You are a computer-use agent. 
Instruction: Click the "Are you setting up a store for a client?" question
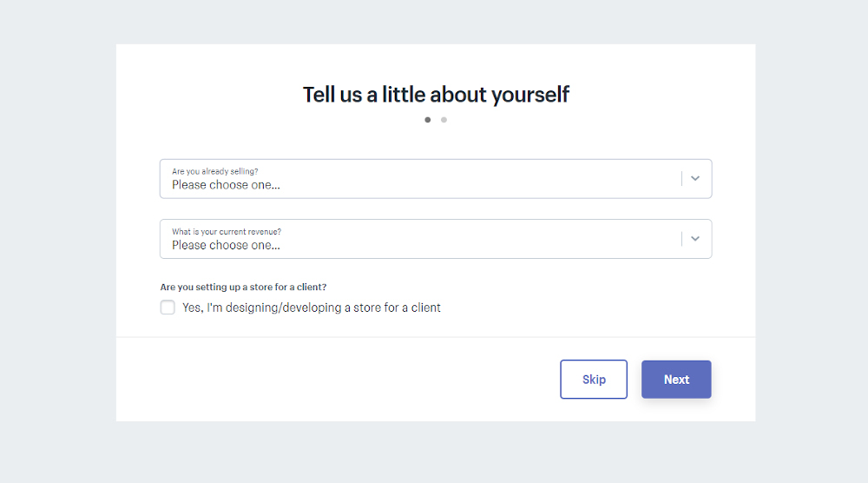[x=243, y=287]
